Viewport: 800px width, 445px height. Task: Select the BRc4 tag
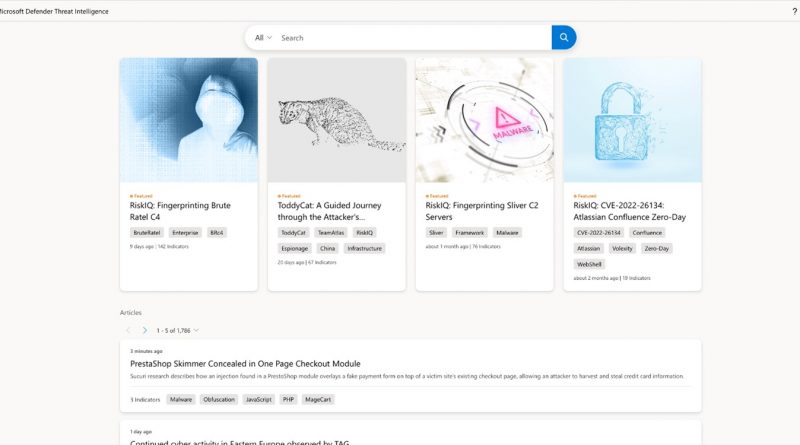[x=217, y=233]
